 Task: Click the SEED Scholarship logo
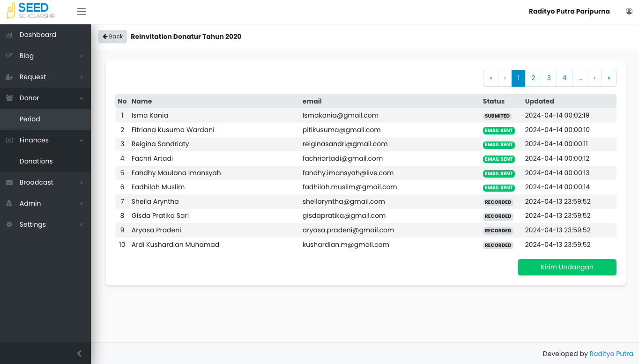point(31,11)
